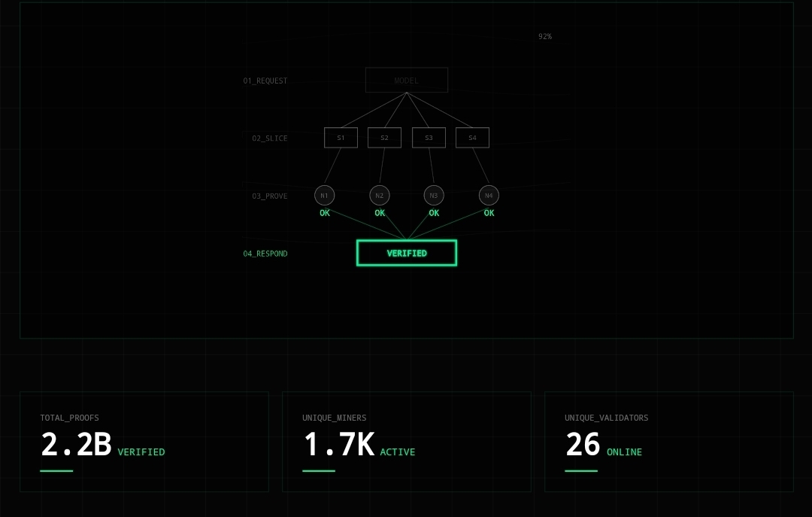Click the 04_RESPOND stage label
The width and height of the screenshot is (812, 517).
(x=265, y=254)
